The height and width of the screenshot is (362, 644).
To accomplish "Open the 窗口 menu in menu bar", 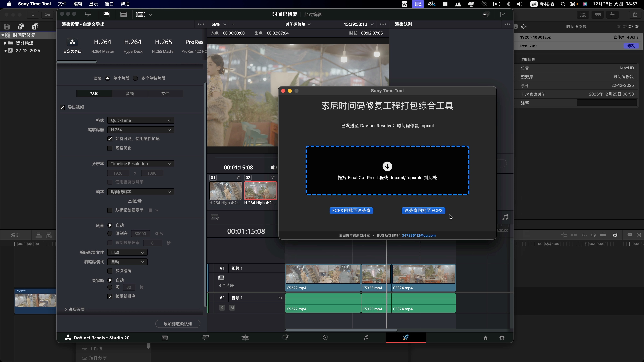I will [109, 4].
